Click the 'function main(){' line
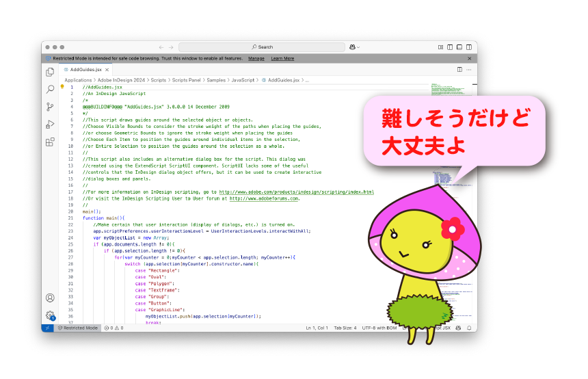 point(103,218)
